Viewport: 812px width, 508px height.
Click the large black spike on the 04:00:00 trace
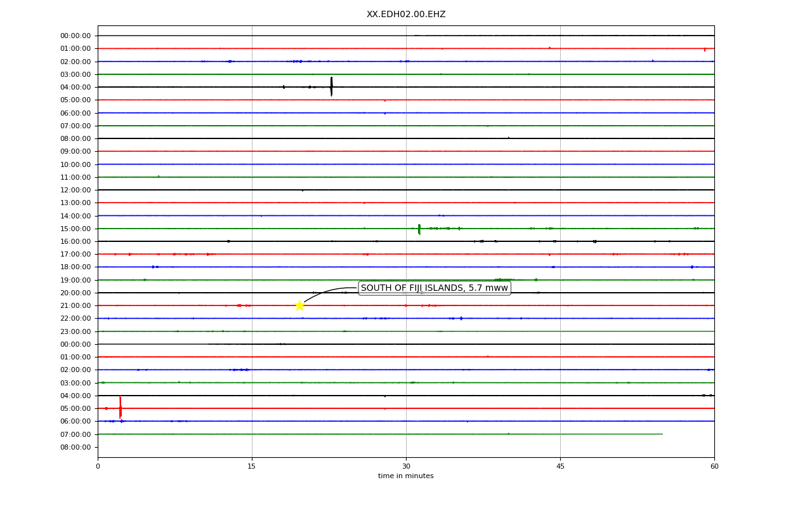pos(331,86)
